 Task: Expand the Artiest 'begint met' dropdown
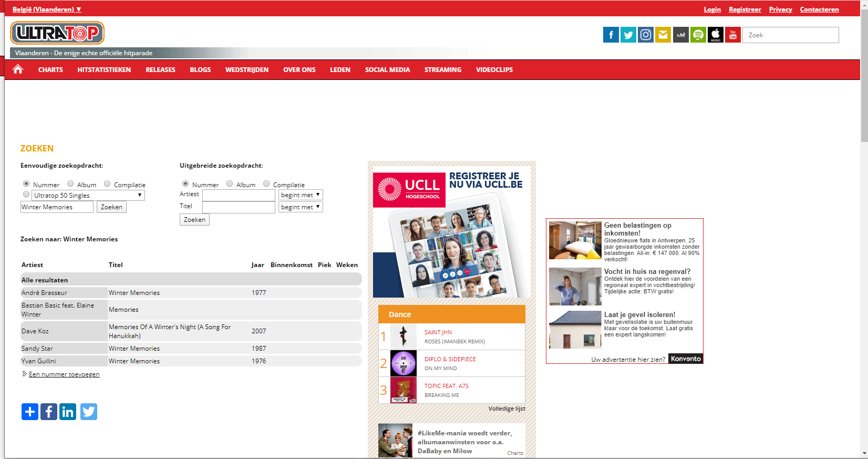click(301, 195)
